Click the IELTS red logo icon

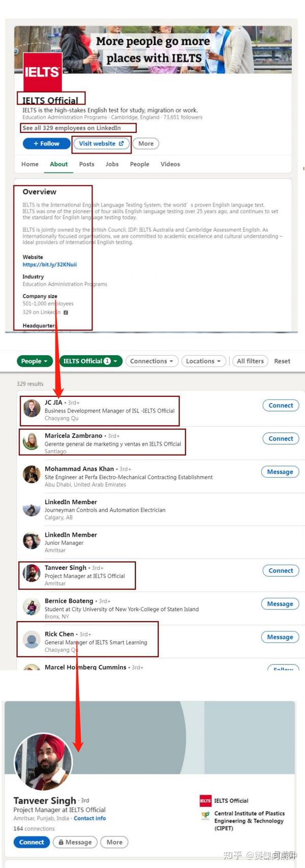[42, 72]
